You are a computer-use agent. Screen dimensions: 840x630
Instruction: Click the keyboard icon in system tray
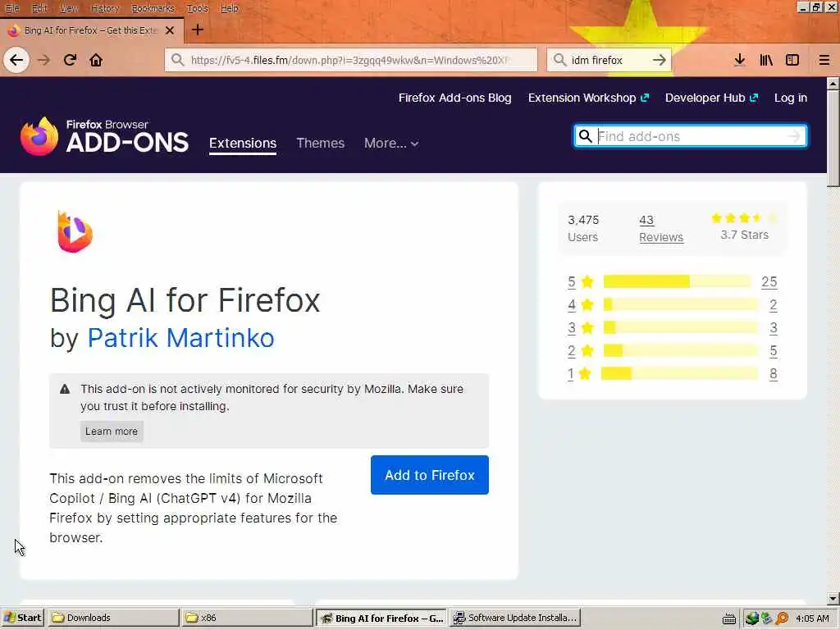pyautogui.click(x=729, y=619)
